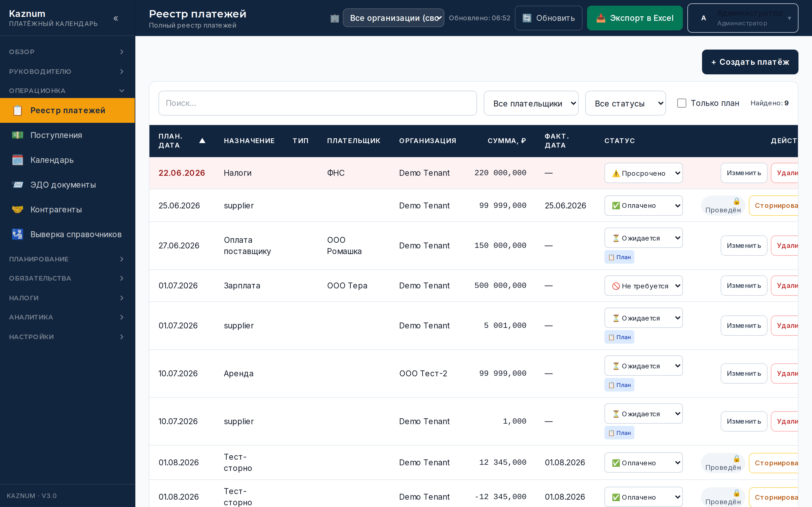Screen dimensions: 812x507
Task: Click the Реестр платежей clipboard icon
Action: coord(17,110)
